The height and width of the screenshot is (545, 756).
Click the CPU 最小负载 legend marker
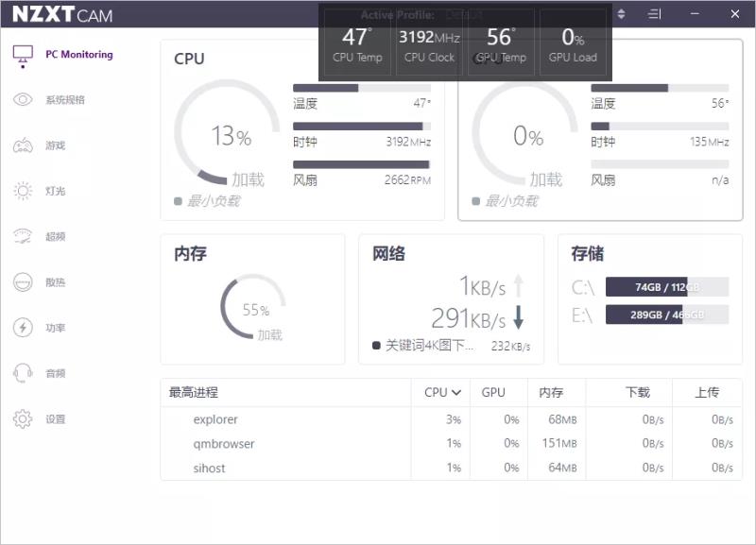pyautogui.click(x=178, y=201)
